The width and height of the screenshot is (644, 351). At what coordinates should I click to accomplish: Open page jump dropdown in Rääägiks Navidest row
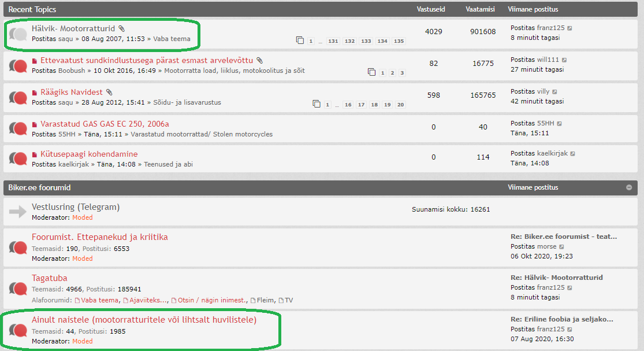[317, 104]
